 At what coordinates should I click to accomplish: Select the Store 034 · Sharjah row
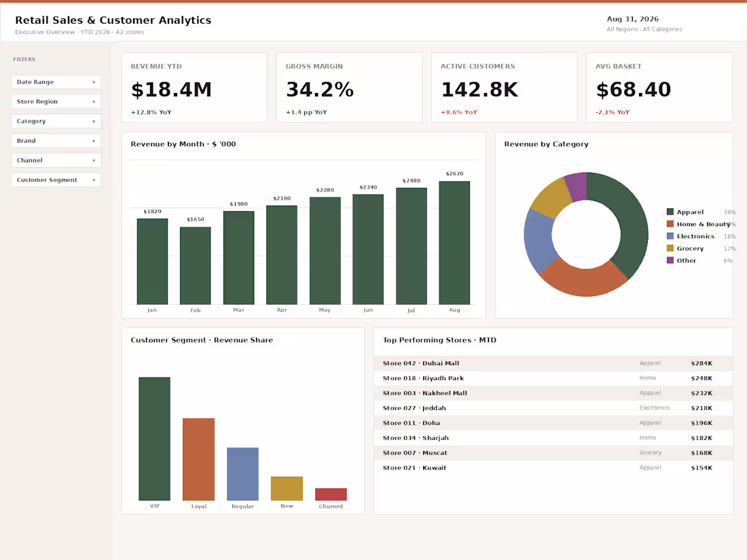coord(553,438)
